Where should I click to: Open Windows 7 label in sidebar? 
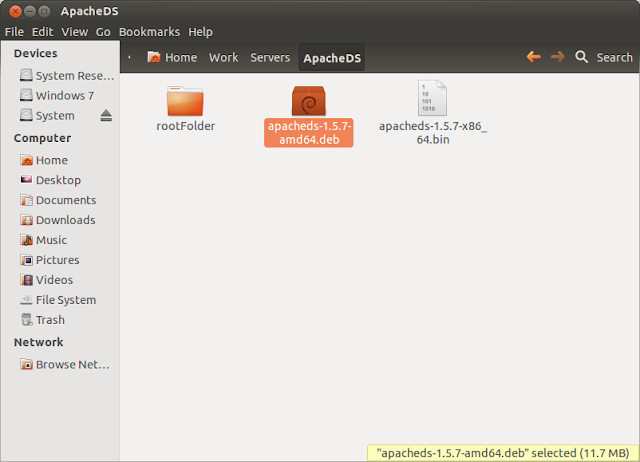[x=65, y=96]
